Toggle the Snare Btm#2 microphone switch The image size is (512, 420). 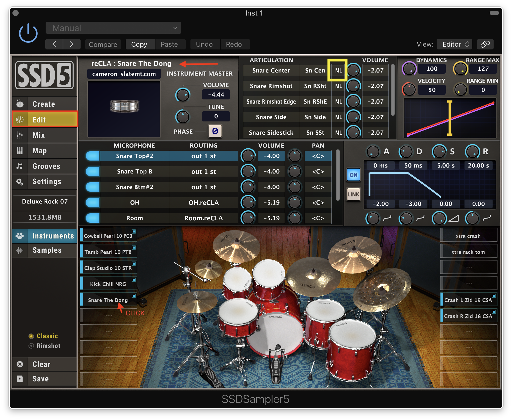click(92, 187)
